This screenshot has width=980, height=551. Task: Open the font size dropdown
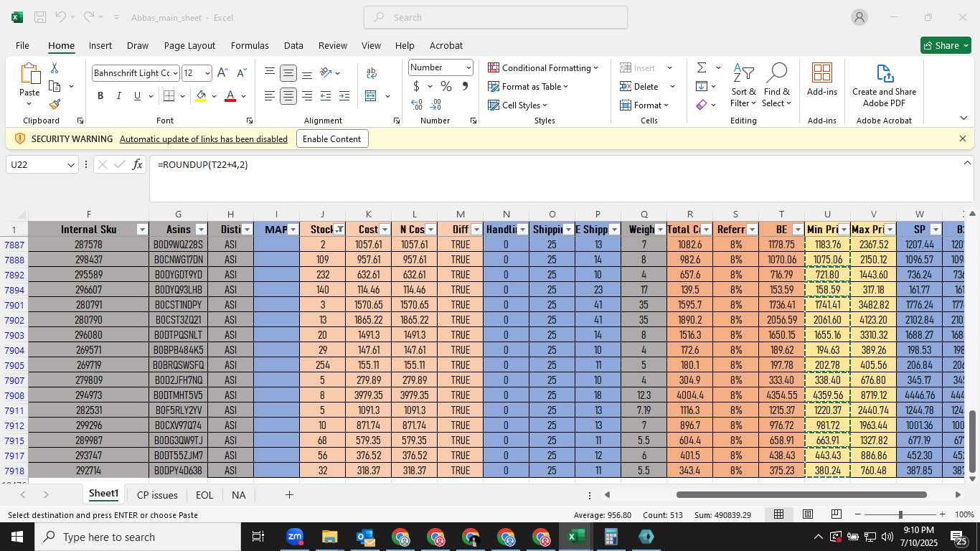coord(207,73)
